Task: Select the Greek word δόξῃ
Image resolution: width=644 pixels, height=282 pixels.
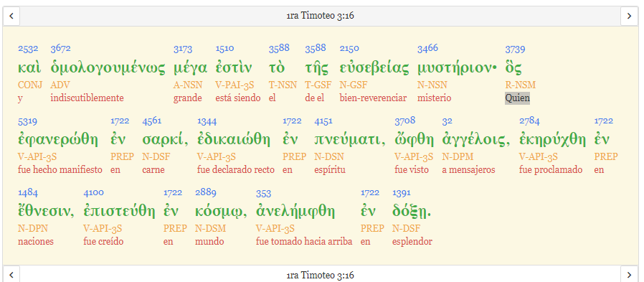Action: pyautogui.click(x=412, y=212)
